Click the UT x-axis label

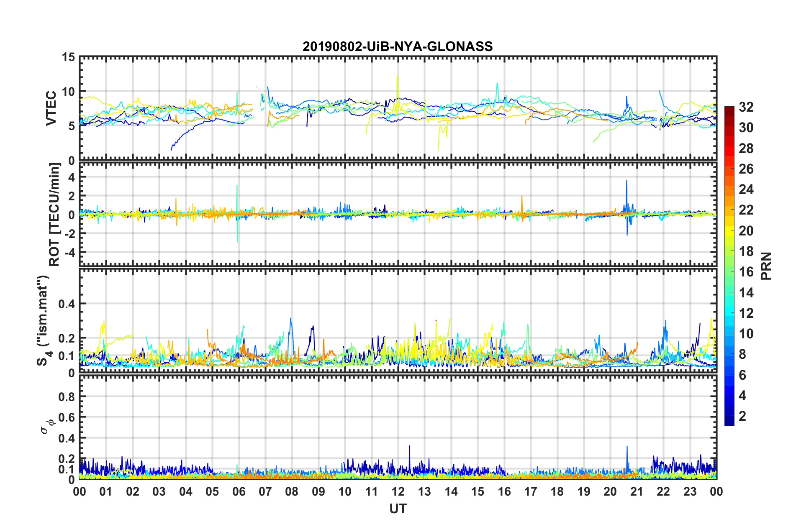398,509
